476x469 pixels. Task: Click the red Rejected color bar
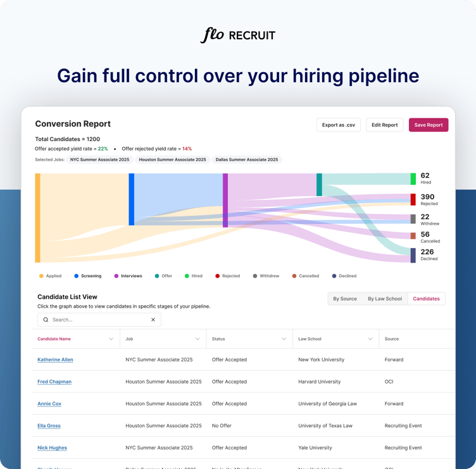pyautogui.click(x=413, y=199)
